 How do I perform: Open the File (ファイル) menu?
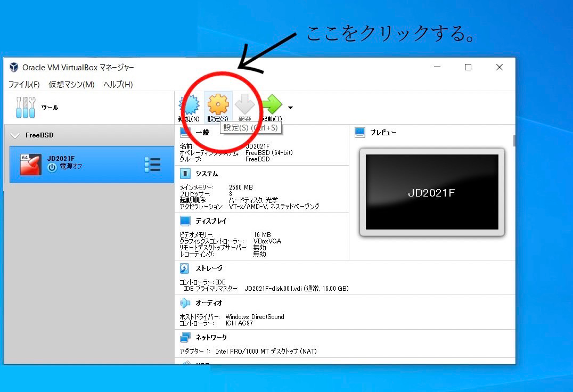tap(24, 85)
